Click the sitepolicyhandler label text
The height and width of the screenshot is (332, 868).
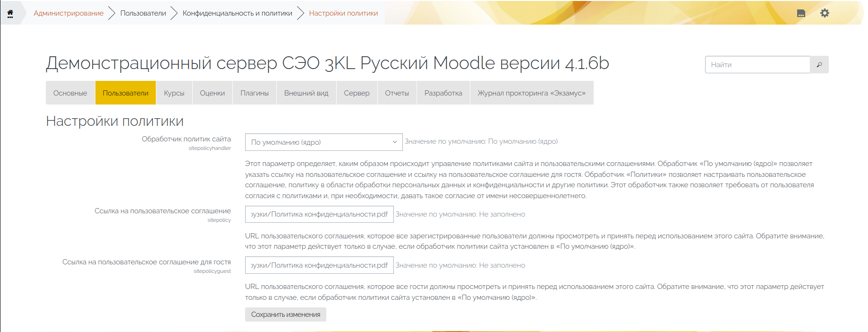(210, 148)
